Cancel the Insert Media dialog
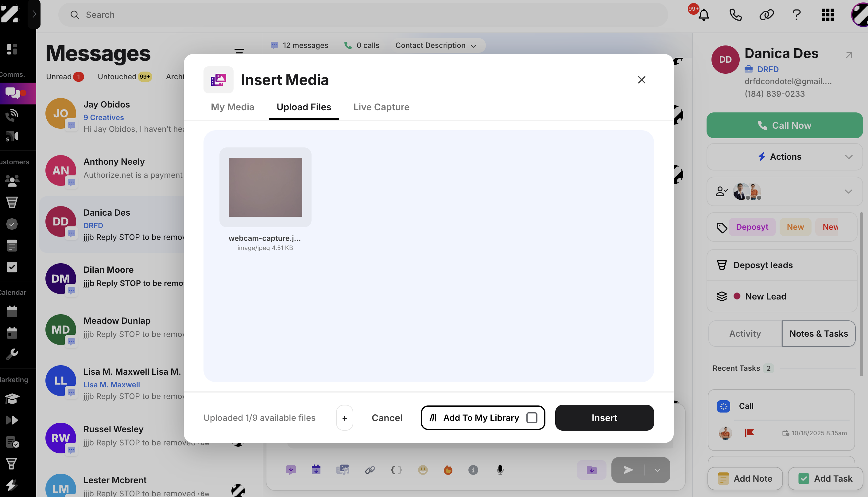This screenshot has width=868, height=497. 387,417
